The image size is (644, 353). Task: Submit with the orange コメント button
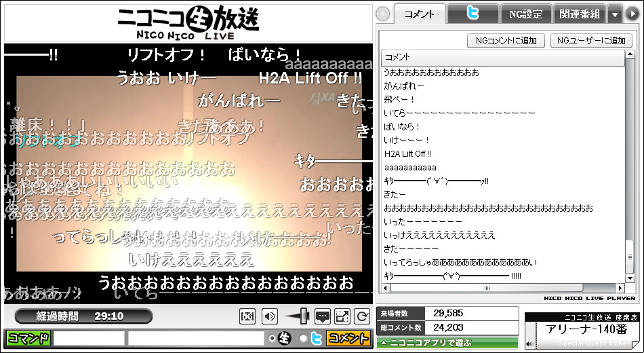click(348, 338)
